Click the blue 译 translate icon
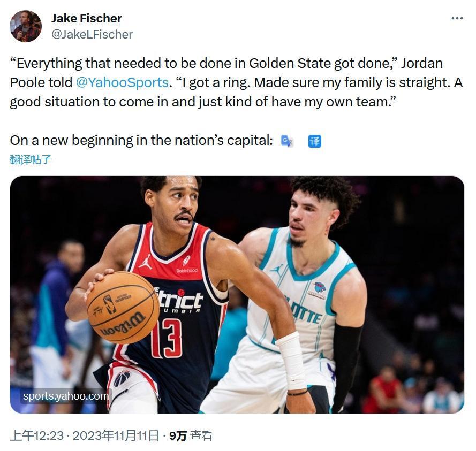The image size is (476, 451). point(315,141)
